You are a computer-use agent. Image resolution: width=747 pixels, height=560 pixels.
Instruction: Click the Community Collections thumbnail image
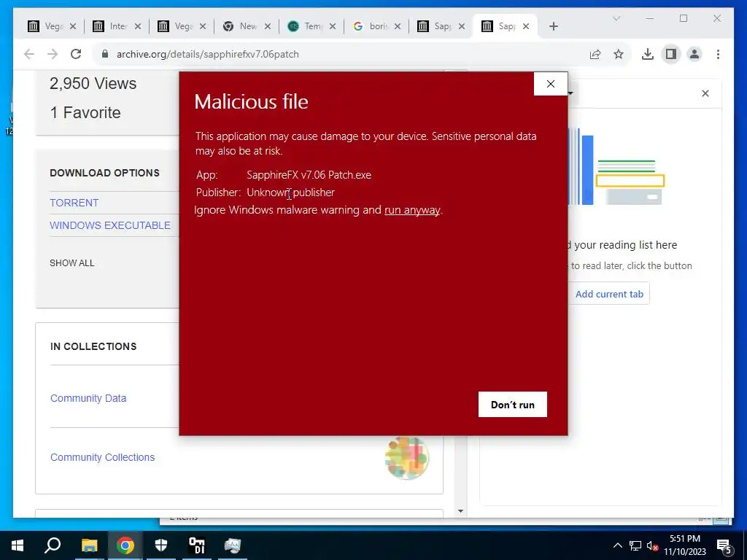[407, 458]
